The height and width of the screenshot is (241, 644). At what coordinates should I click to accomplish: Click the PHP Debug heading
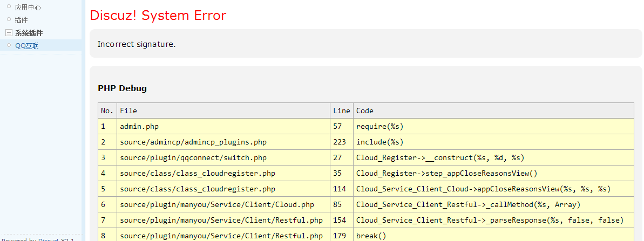(122, 88)
